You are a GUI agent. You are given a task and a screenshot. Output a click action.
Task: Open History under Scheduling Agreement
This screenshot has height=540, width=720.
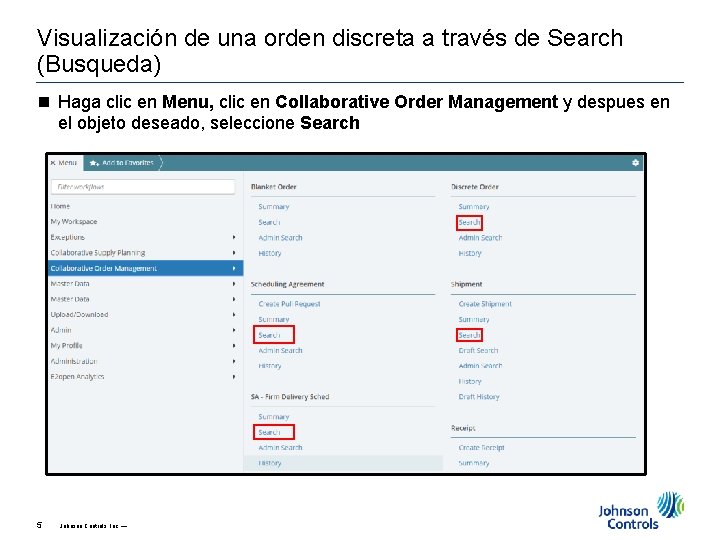coord(270,366)
